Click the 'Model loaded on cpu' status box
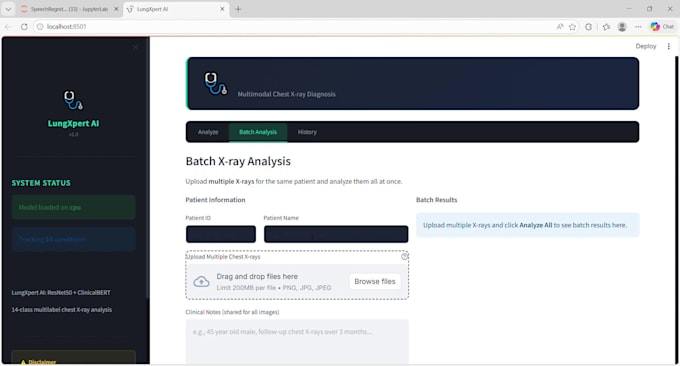Viewport: 680px width, 366px height. tap(73, 207)
